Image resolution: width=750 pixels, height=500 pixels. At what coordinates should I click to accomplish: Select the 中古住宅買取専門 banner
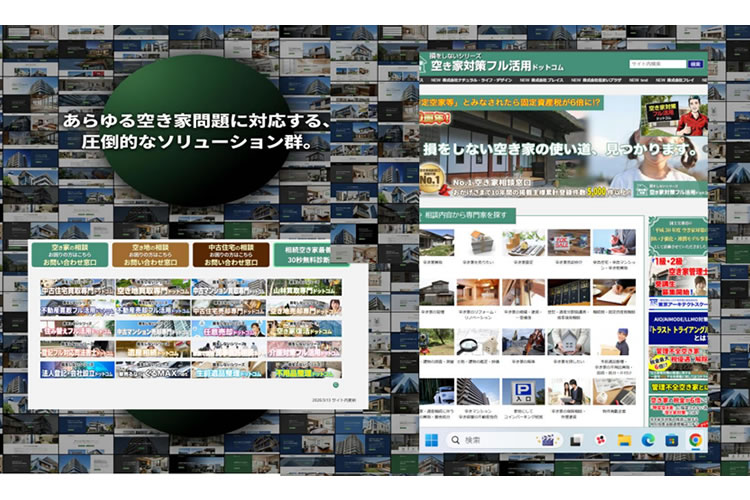(76, 288)
